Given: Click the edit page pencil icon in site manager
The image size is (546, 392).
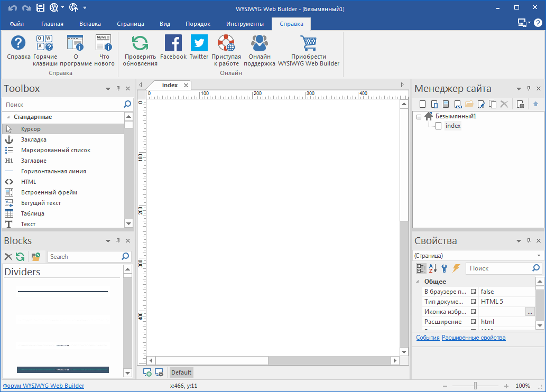Looking at the screenshot, I should pyautogui.click(x=481, y=104).
